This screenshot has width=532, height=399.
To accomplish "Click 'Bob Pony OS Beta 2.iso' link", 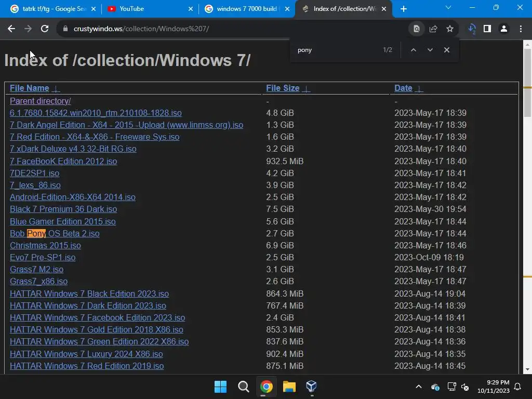I will tap(55, 233).
